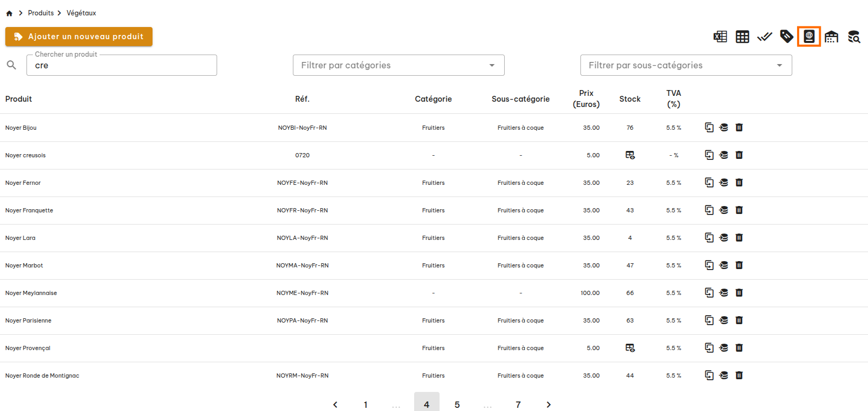Viewport: 868px width, 411px height.
Task: Go to previous page with left chevron
Action: point(335,405)
